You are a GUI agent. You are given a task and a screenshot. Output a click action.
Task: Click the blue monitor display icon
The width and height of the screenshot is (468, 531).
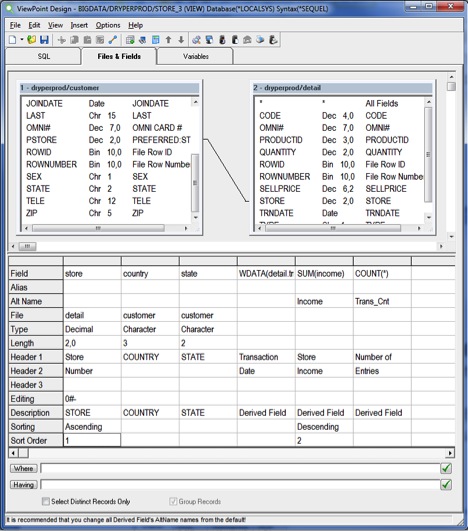209,40
